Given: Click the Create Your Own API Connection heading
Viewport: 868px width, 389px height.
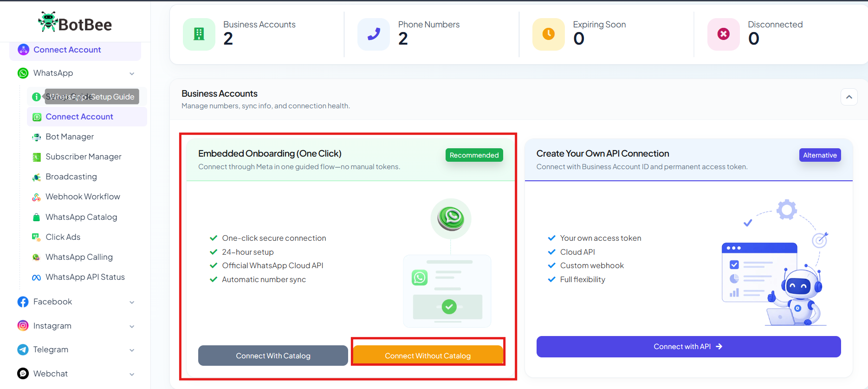Looking at the screenshot, I should tap(602, 153).
